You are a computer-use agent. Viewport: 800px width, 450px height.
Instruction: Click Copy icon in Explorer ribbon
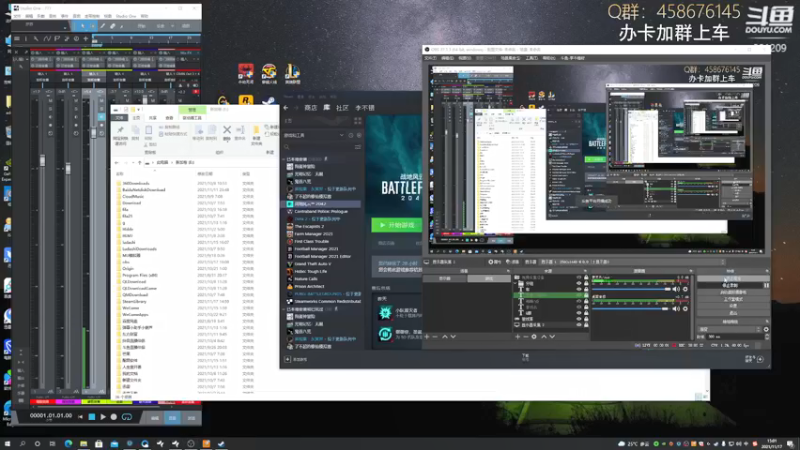(x=135, y=132)
